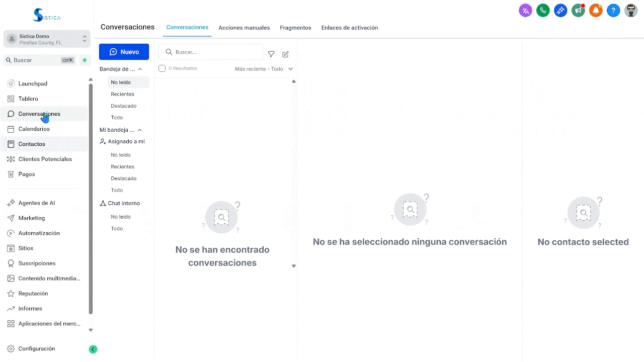Click the Sitios icon in sidebar

(x=11, y=248)
